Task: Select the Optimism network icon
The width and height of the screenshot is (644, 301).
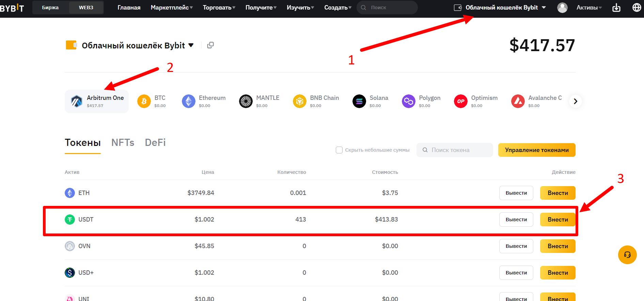Action: click(460, 101)
